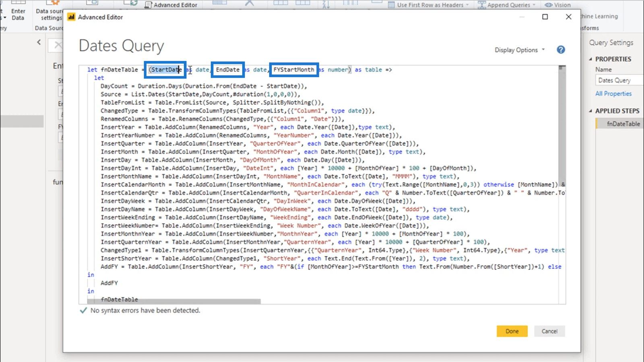Close the Advanced Editor dialog
This screenshot has width=644, height=362.
568,17
